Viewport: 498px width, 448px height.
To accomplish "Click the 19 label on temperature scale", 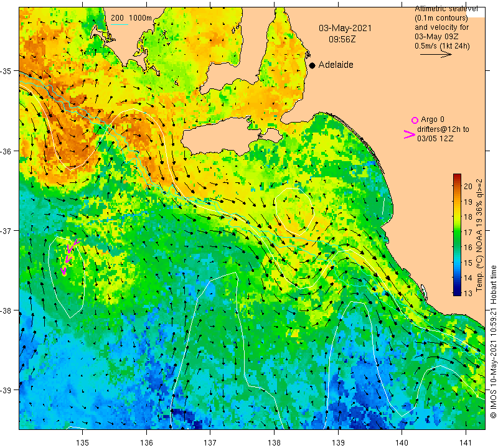I will pos(468,202).
